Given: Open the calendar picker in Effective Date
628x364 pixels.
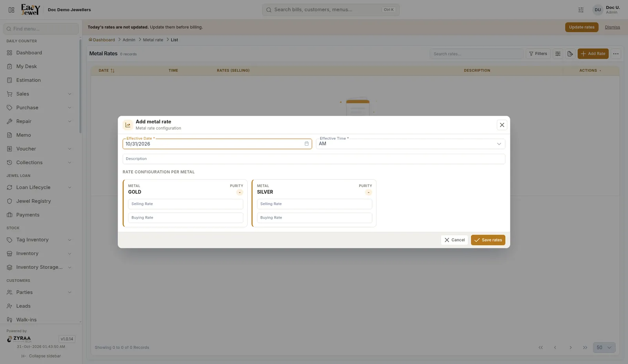Looking at the screenshot, I should 307,144.
